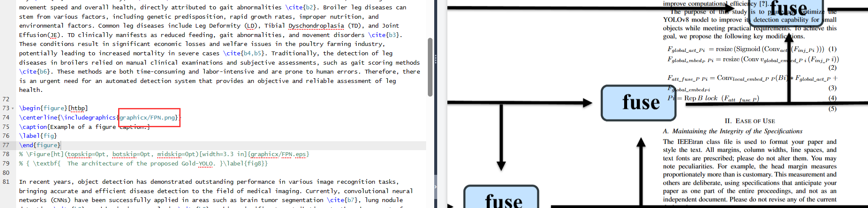Click the underlined word Dyschondroplasia
Screen dimensions: 868x208
[x=316, y=26]
